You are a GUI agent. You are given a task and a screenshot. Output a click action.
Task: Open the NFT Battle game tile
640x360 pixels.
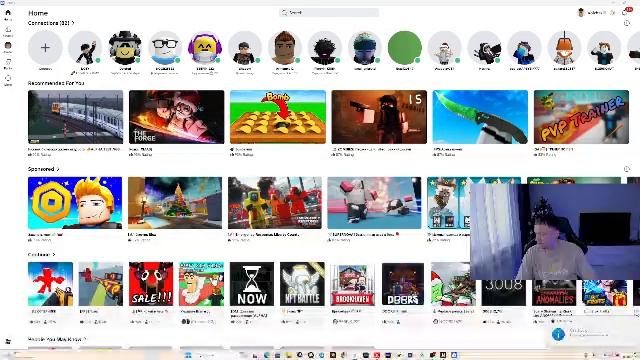(x=302, y=284)
